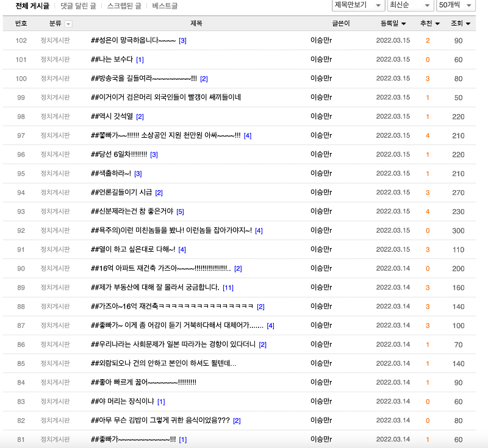Open post ##제가 부동산에 대해 잘 몰라서 궁금합니다
This screenshot has height=448, width=488.
click(155, 288)
